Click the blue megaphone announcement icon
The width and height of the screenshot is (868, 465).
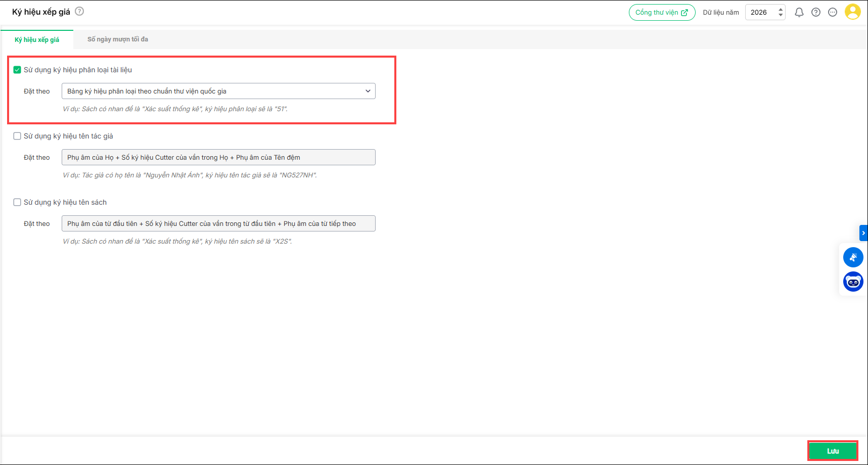point(853,257)
